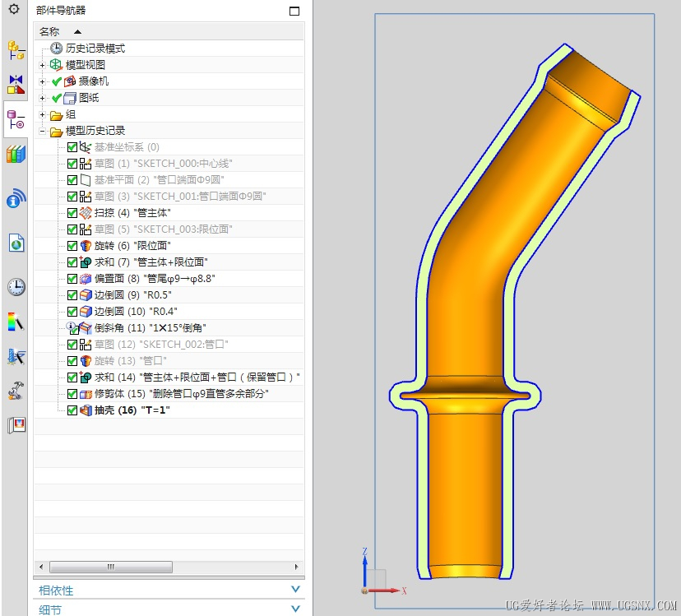Select Sketch (12) SKETCH_002:管口 row
The height and width of the screenshot is (616, 681).
(169, 345)
